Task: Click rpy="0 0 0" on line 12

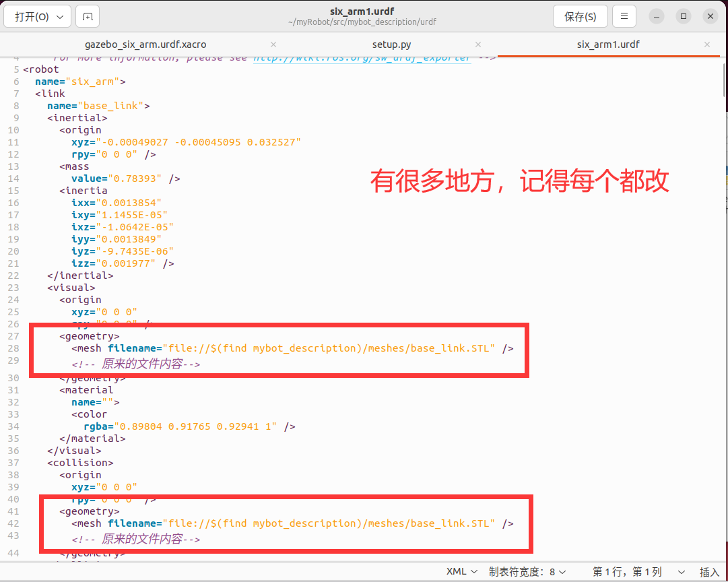Action: tap(114, 154)
